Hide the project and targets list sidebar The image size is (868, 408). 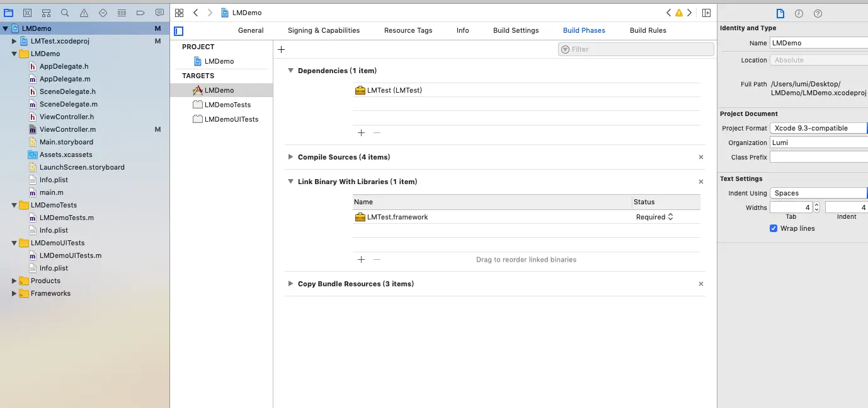179,31
